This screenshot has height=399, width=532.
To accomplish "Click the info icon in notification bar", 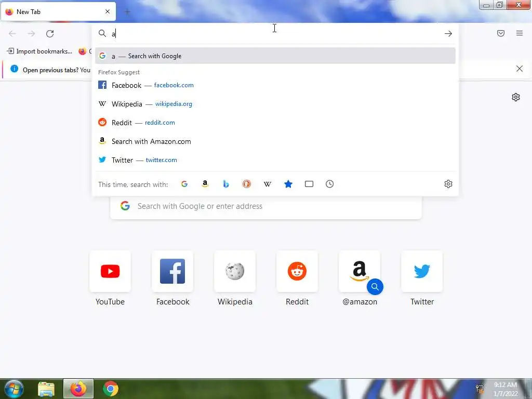I will point(14,69).
